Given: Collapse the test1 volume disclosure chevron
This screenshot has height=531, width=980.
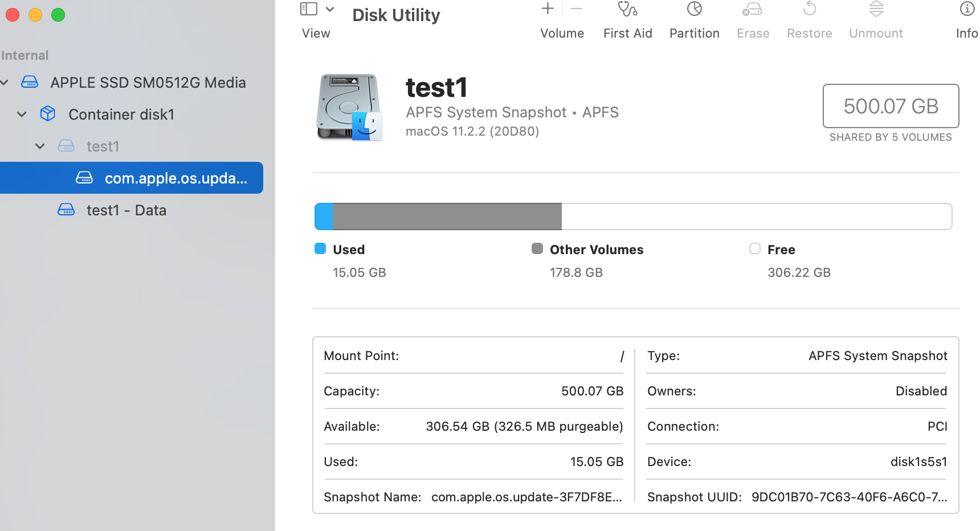Looking at the screenshot, I should click(x=40, y=146).
